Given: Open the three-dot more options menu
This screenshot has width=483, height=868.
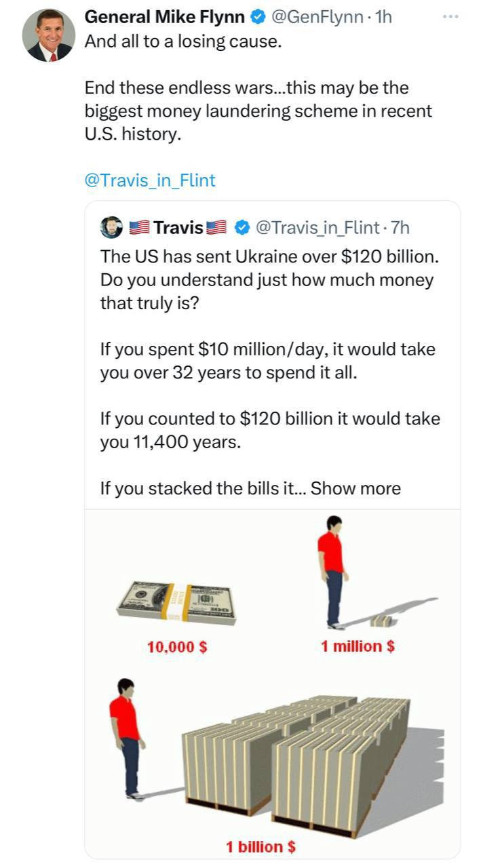Looking at the screenshot, I should 450,18.
